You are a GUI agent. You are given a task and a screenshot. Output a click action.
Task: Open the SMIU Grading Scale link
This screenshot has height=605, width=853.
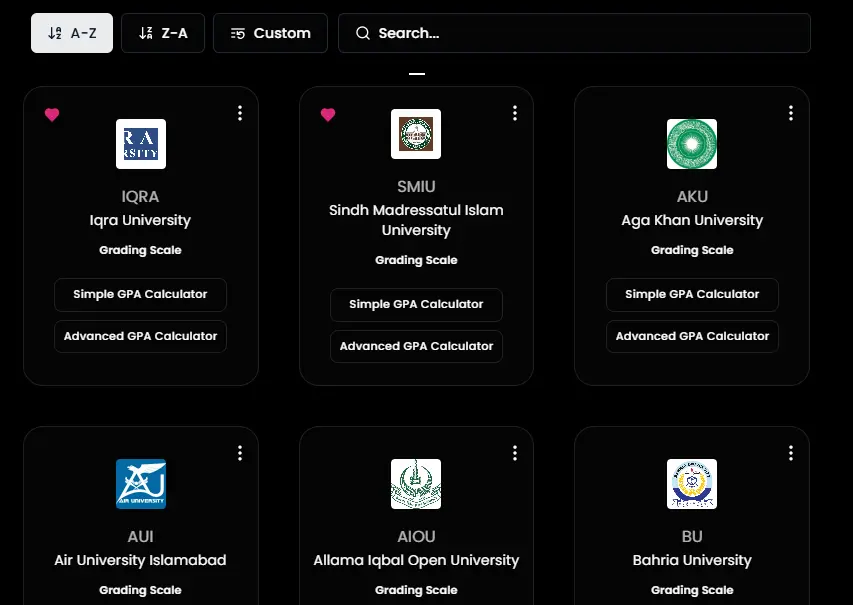pyautogui.click(x=416, y=260)
